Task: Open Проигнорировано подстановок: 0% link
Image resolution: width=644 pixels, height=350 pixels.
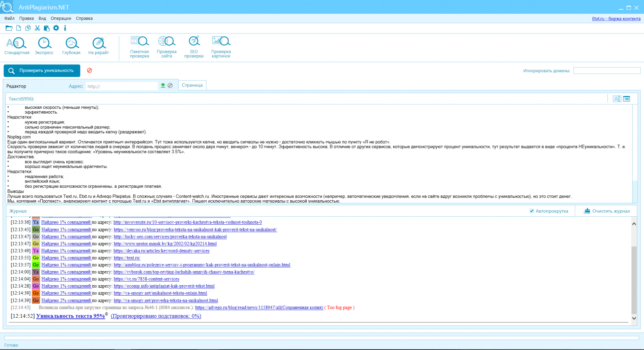Action: click(x=156, y=316)
